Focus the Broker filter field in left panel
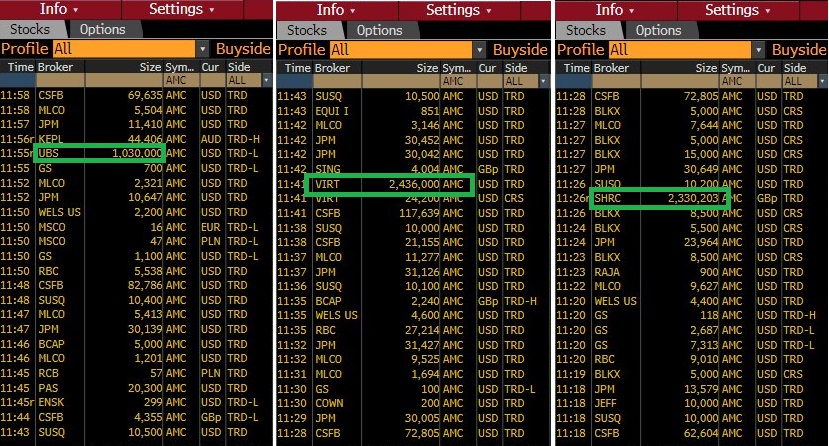 pos(60,80)
